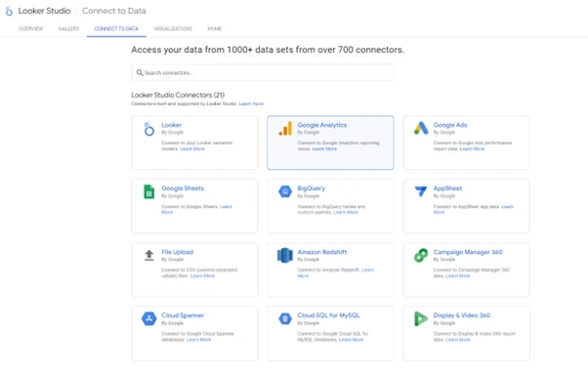Screen dimensions: 588x369
Task: Open the Looker connector title link
Action: click(x=171, y=125)
